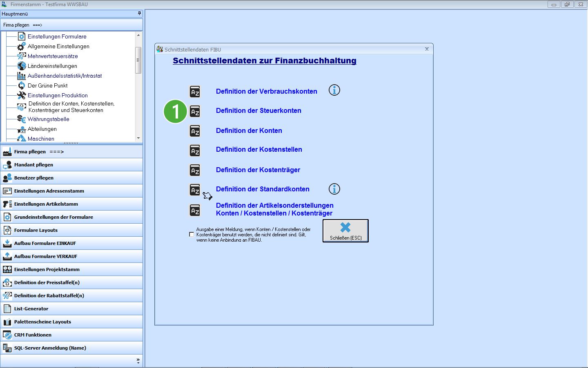This screenshot has width=588, height=368.
Task: Click the SQL-Server Anmeldung icon
Action: 7,348
